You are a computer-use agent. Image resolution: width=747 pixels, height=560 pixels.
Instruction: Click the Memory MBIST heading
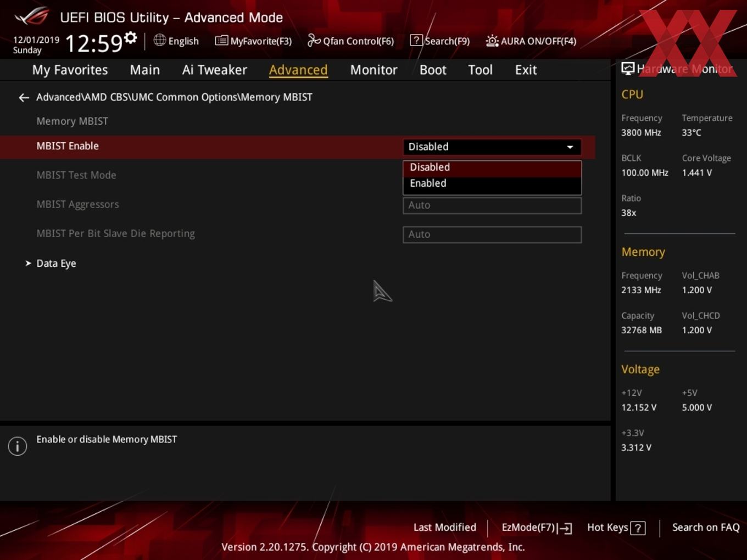[72, 121]
